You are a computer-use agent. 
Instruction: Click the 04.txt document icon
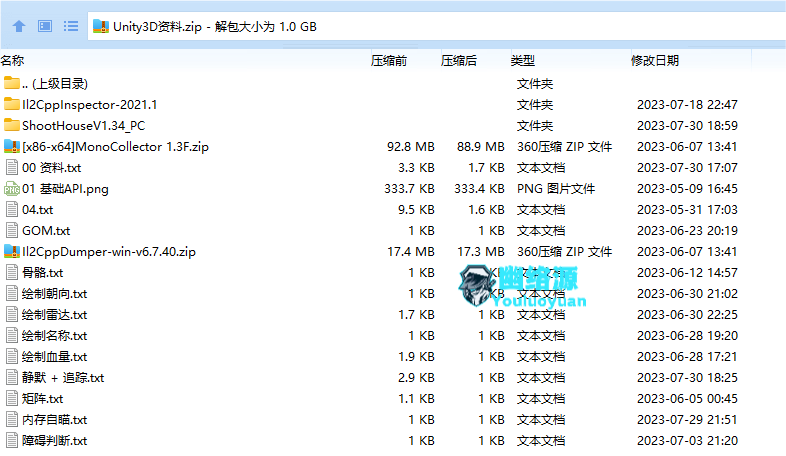pos(12,209)
